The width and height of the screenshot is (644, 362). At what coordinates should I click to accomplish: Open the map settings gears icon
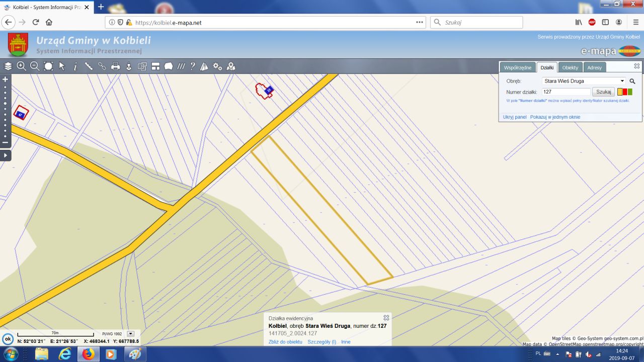coord(217,66)
